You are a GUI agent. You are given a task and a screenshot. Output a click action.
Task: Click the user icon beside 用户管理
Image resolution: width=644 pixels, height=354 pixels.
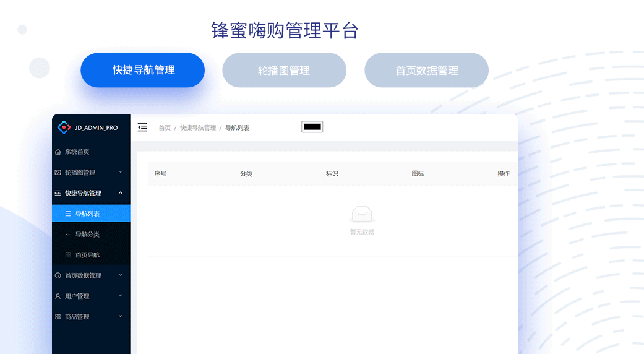coord(58,296)
